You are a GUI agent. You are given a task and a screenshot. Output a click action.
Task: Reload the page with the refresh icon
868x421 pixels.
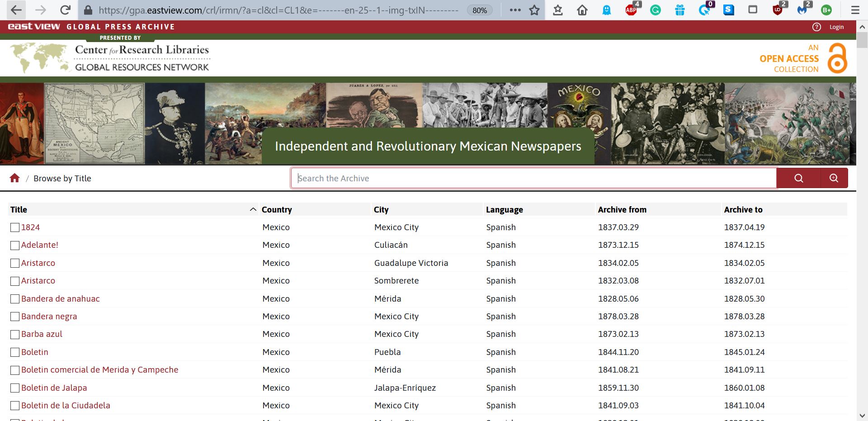(65, 10)
